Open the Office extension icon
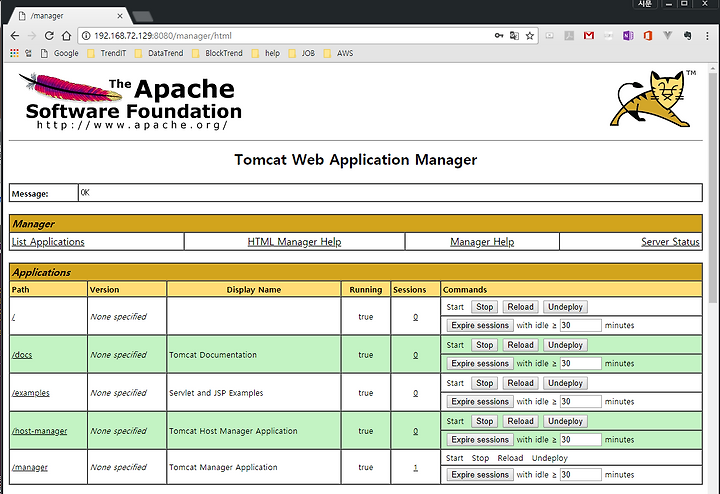The width and height of the screenshot is (720, 494). [648, 35]
